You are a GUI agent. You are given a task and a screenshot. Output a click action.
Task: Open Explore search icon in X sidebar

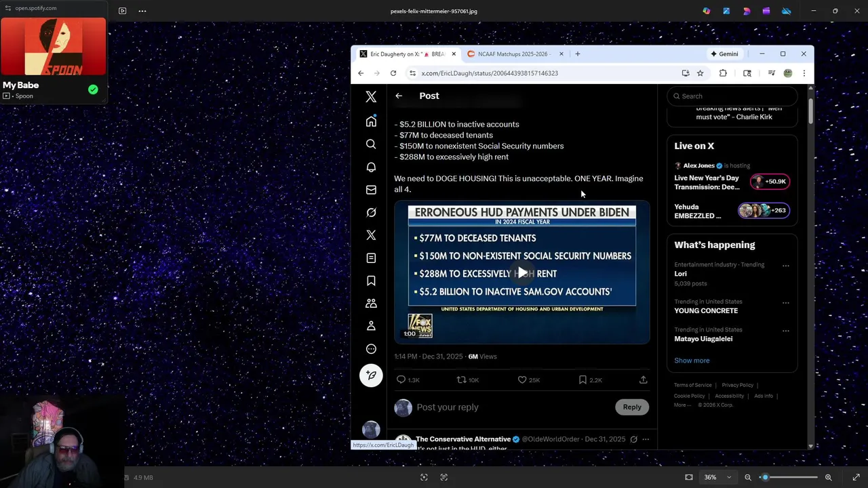(x=371, y=144)
